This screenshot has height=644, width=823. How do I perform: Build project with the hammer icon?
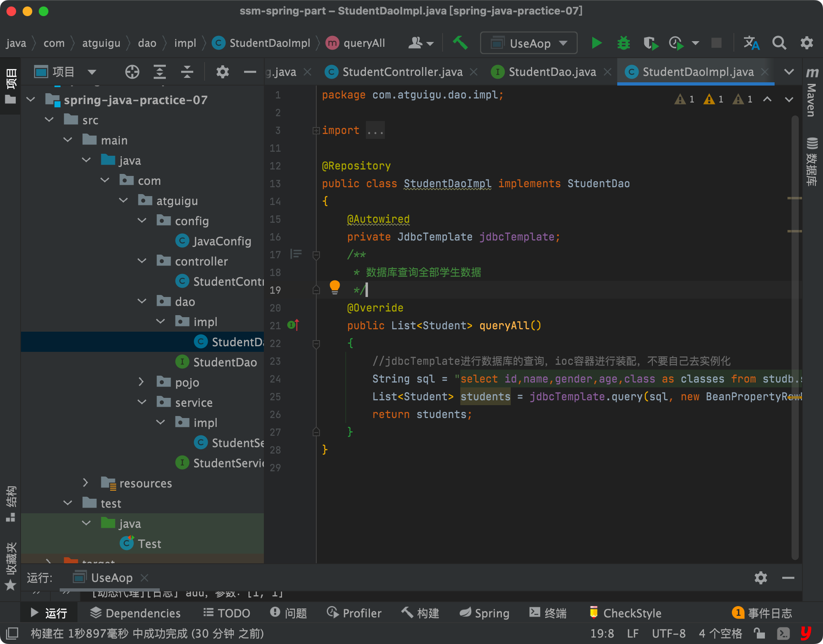[460, 43]
